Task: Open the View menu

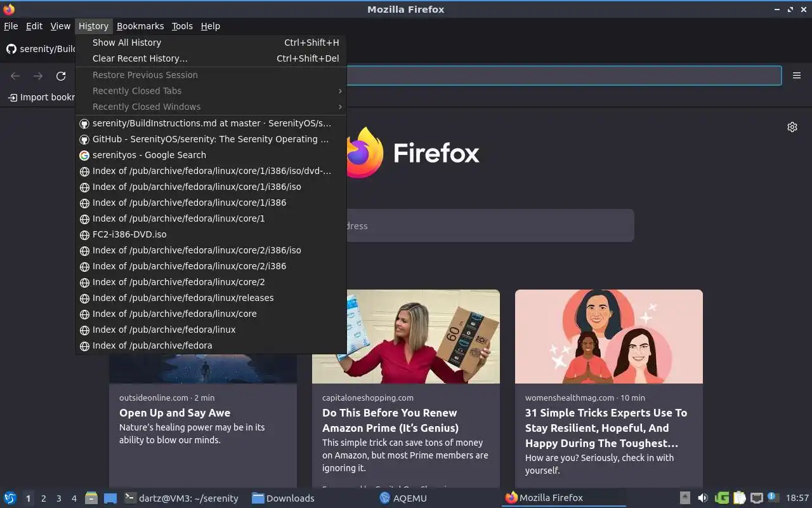Action: tap(60, 26)
